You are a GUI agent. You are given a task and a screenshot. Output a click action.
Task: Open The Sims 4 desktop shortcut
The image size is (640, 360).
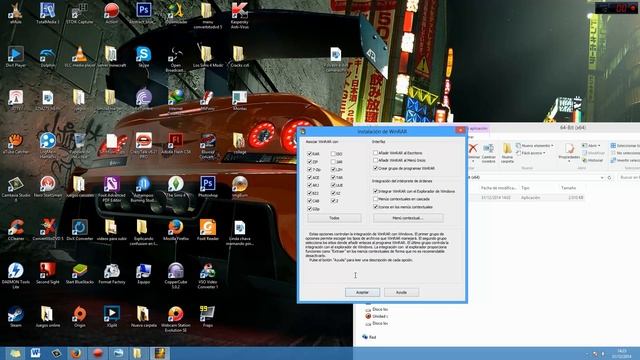[x=176, y=187]
